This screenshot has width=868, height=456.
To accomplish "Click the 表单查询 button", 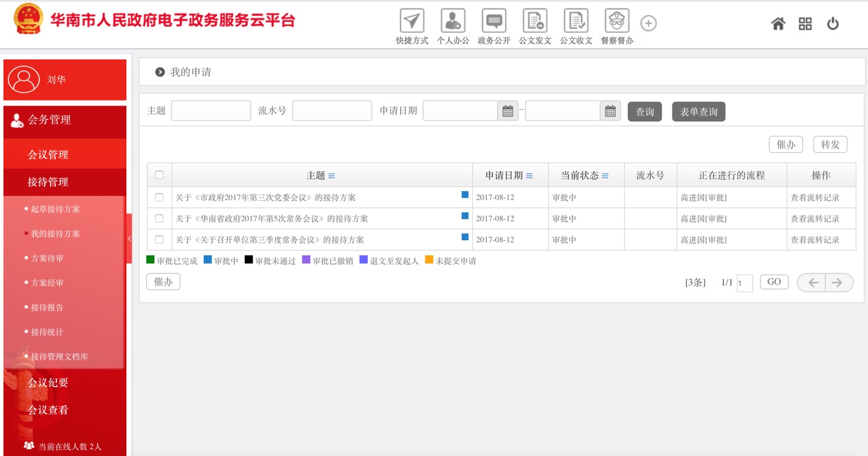I will (698, 112).
